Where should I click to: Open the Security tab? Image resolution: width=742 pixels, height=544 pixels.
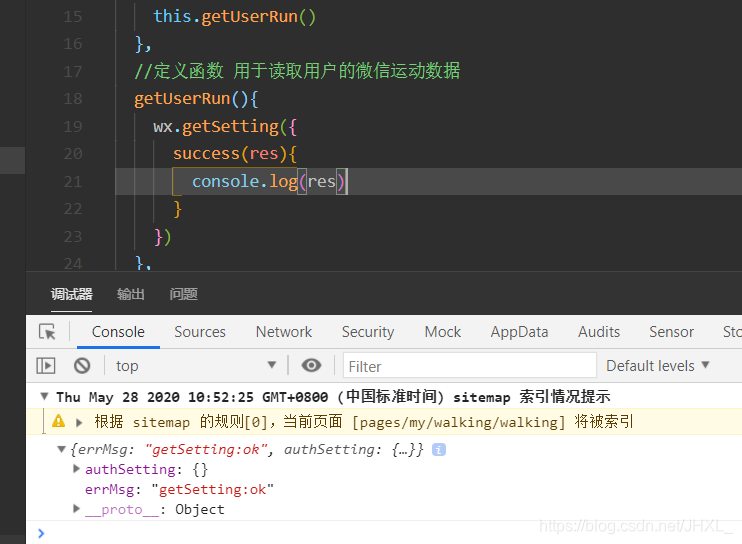click(368, 332)
